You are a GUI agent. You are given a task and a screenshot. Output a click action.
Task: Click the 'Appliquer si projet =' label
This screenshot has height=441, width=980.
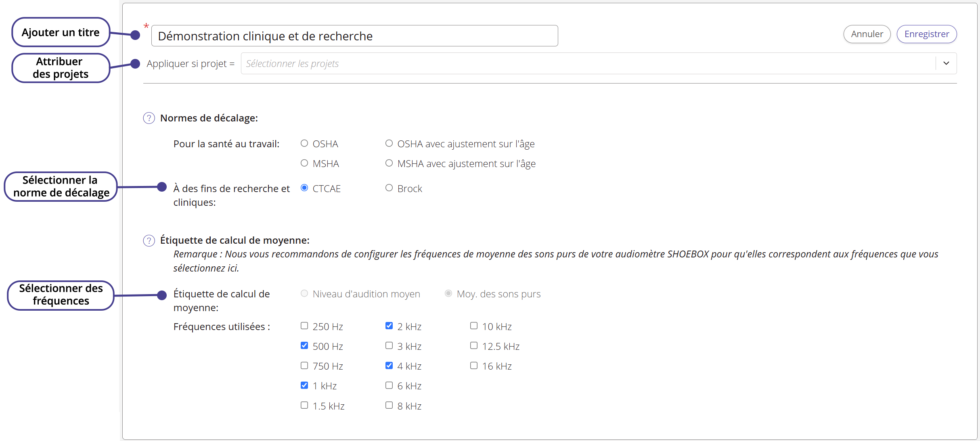point(191,64)
